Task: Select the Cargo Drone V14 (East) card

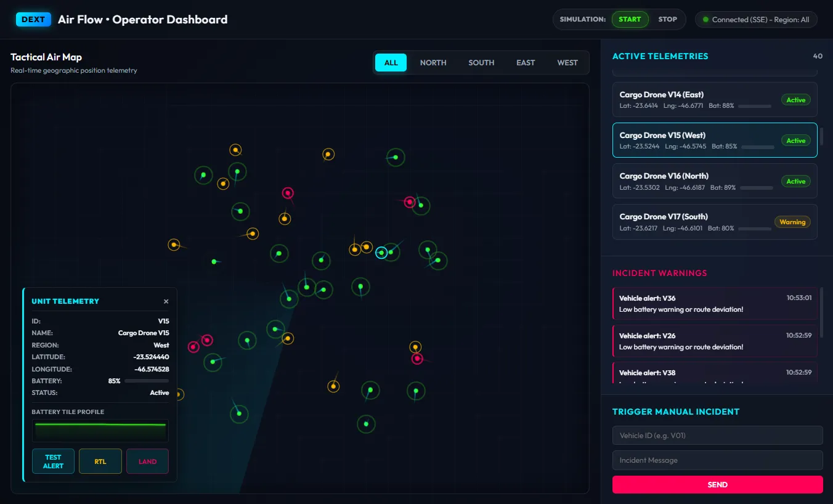Action: [x=715, y=99]
